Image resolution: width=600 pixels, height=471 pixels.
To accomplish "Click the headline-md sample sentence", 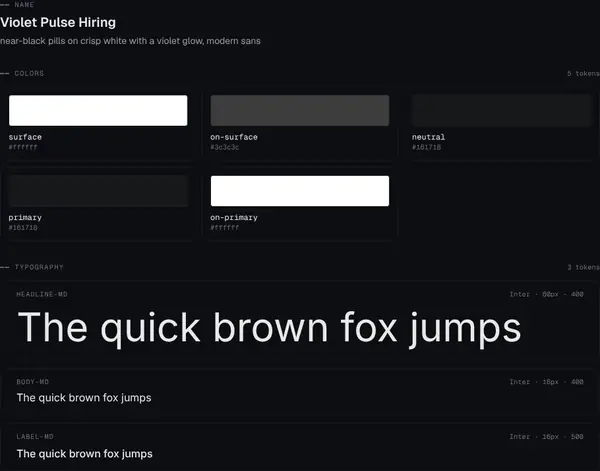I will tap(269, 328).
